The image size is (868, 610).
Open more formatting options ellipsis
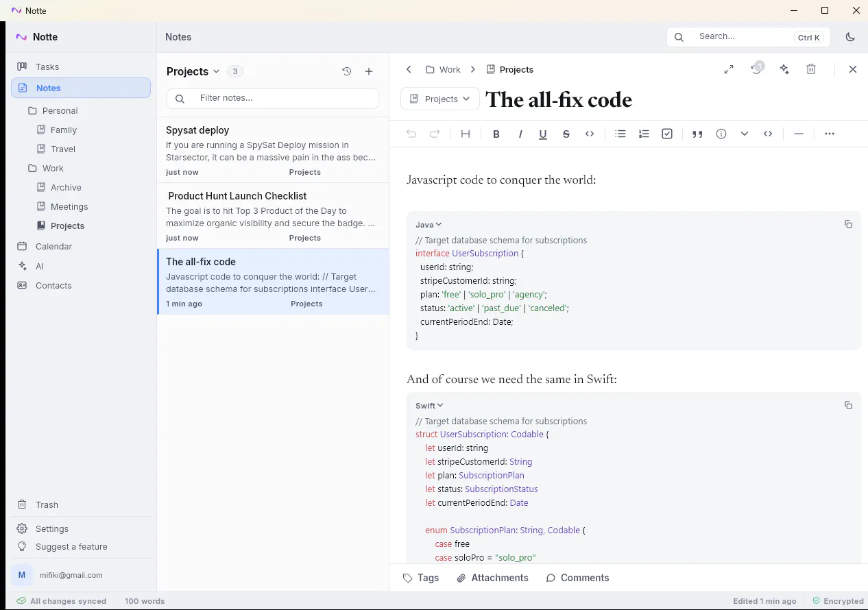point(830,134)
